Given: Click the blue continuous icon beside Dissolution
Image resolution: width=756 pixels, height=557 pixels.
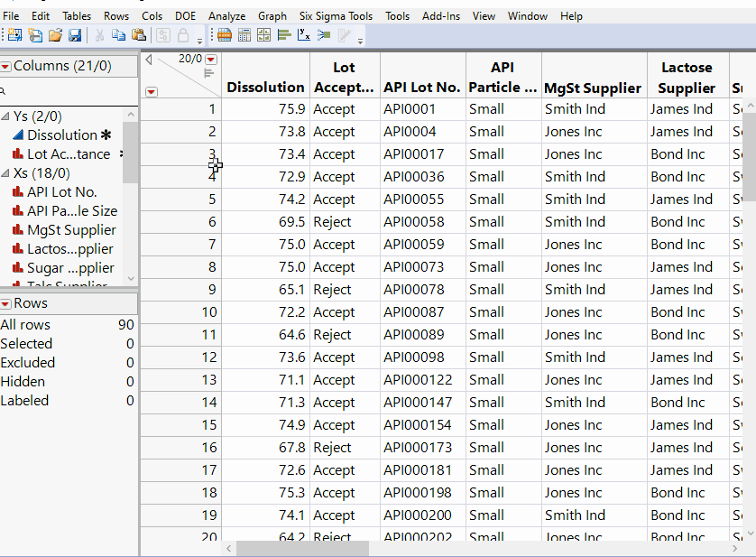Looking at the screenshot, I should [18, 135].
